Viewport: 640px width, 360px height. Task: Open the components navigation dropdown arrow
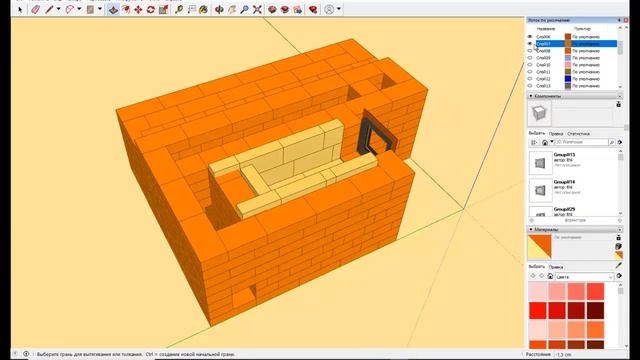coord(552,142)
